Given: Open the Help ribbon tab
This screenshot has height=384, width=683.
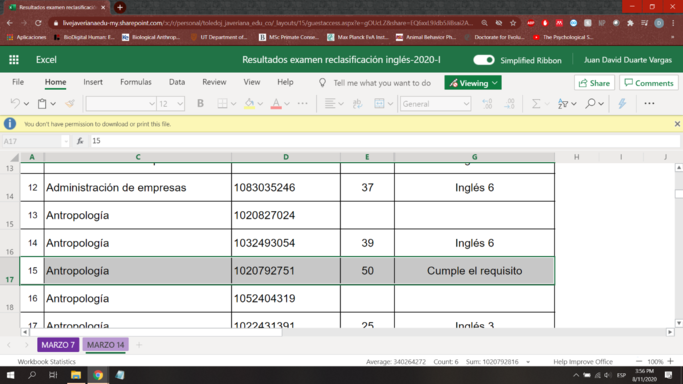Looking at the screenshot, I should coord(285,82).
